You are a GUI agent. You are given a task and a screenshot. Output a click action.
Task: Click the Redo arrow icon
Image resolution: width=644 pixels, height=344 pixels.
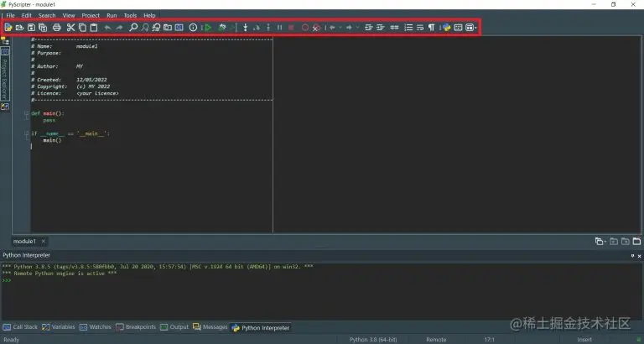[x=119, y=28]
